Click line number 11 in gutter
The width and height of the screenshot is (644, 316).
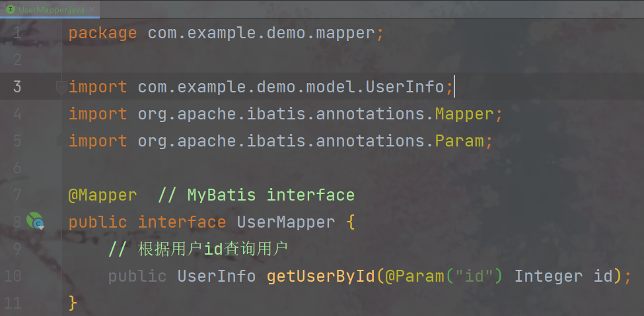(13, 303)
